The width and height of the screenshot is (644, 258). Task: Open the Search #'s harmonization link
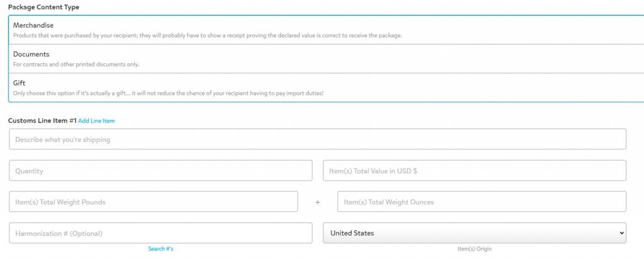(160, 249)
